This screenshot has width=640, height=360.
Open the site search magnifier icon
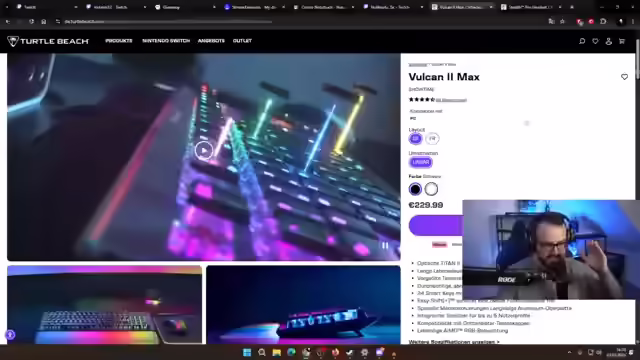pos(582,41)
